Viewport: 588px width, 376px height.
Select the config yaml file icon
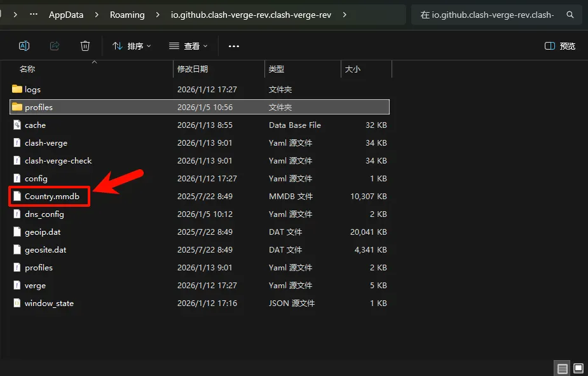[x=17, y=178]
